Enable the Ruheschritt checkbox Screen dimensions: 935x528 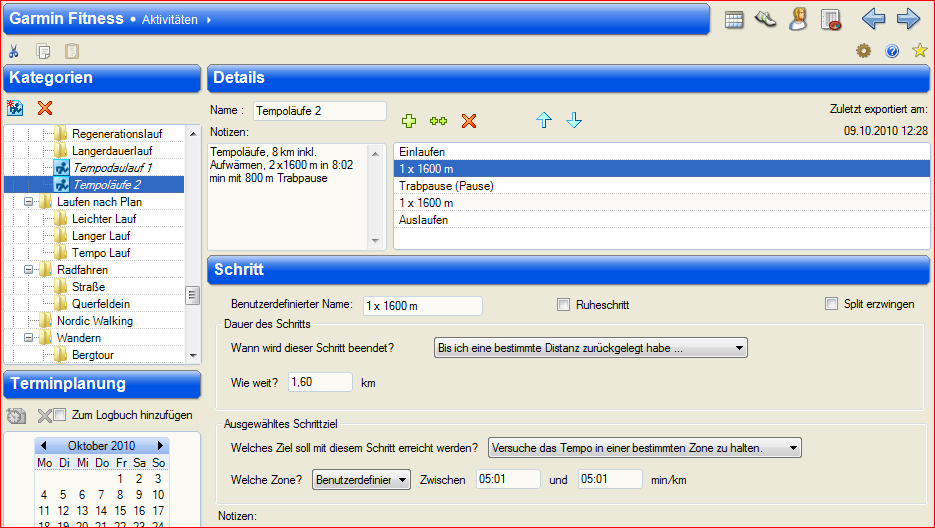point(564,304)
